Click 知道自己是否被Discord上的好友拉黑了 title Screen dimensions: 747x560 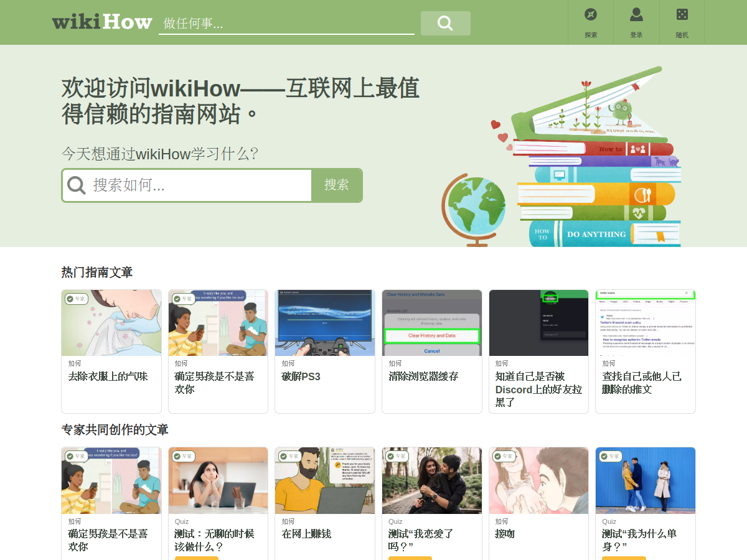pos(539,390)
